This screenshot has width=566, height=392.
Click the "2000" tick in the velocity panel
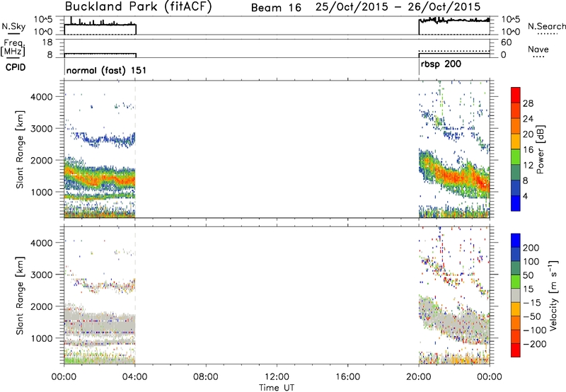pos(41,306)
